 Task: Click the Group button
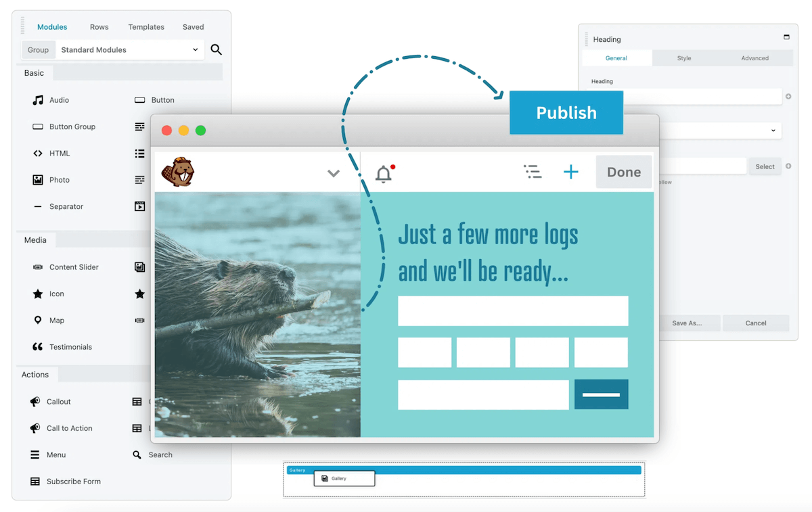coord(38,49)
